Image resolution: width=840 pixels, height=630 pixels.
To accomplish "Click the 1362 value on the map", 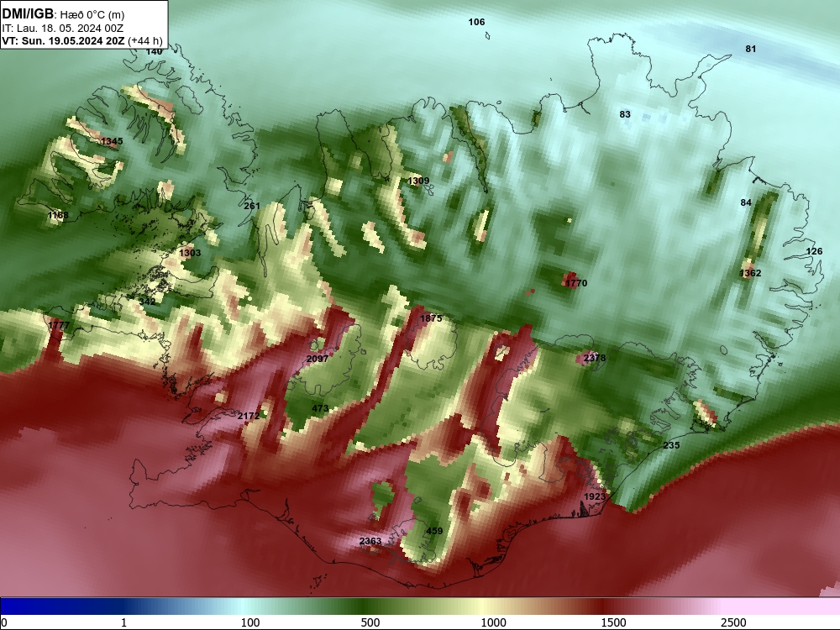I will click(x=750, y=273).
